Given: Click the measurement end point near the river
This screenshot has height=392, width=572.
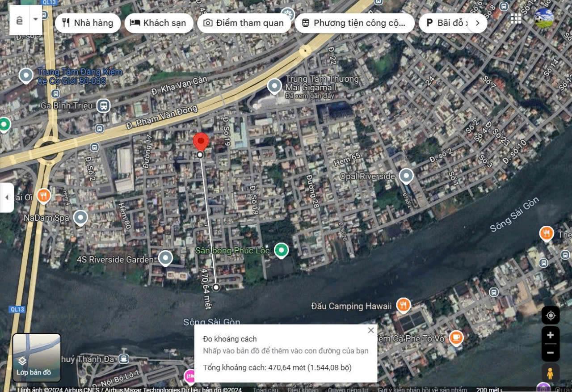Looking at the screenshot, I should click(216, 287).
